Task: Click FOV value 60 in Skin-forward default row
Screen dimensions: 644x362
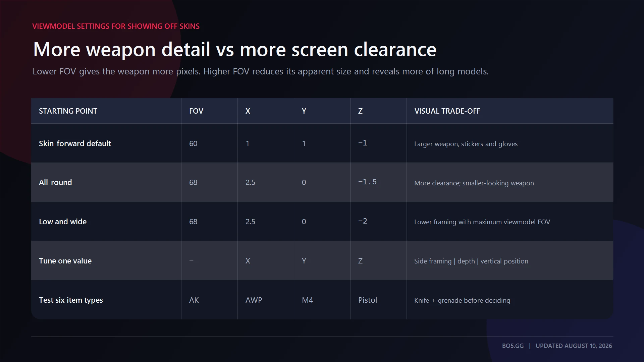Action: [x=193, y=143]
